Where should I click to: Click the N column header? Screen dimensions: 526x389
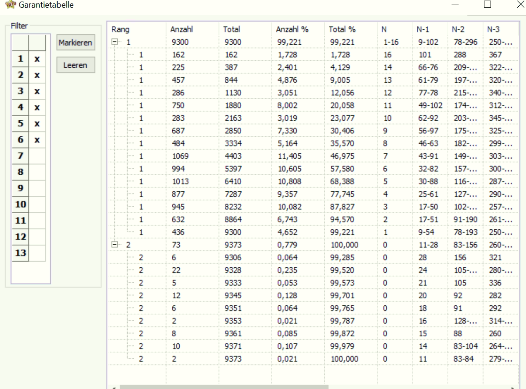395,29
